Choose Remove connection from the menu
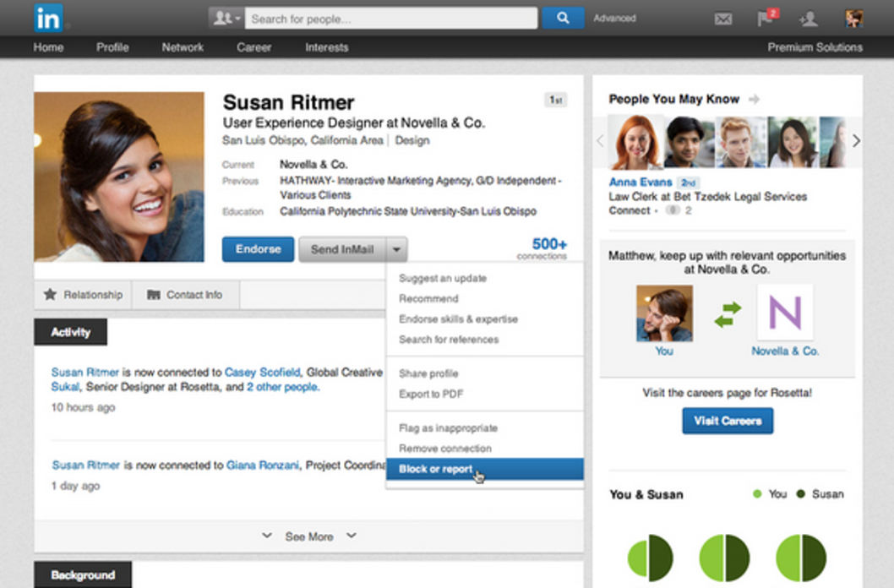894x588 pixels. 444,449
